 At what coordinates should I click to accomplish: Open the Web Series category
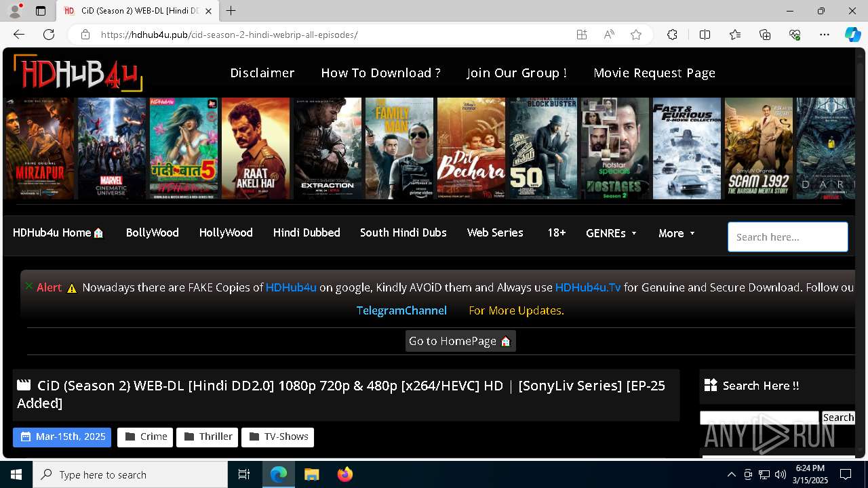(495, 232)
